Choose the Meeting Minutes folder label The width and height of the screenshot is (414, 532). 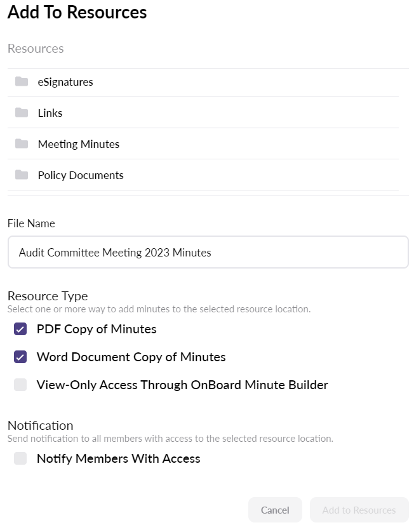78,144
